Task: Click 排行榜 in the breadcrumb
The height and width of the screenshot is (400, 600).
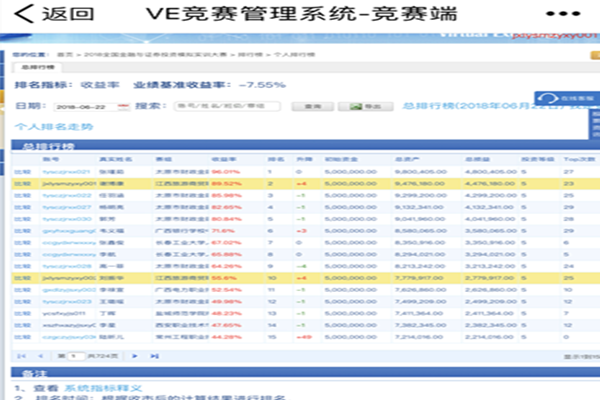Action: (x=251, y=54)
